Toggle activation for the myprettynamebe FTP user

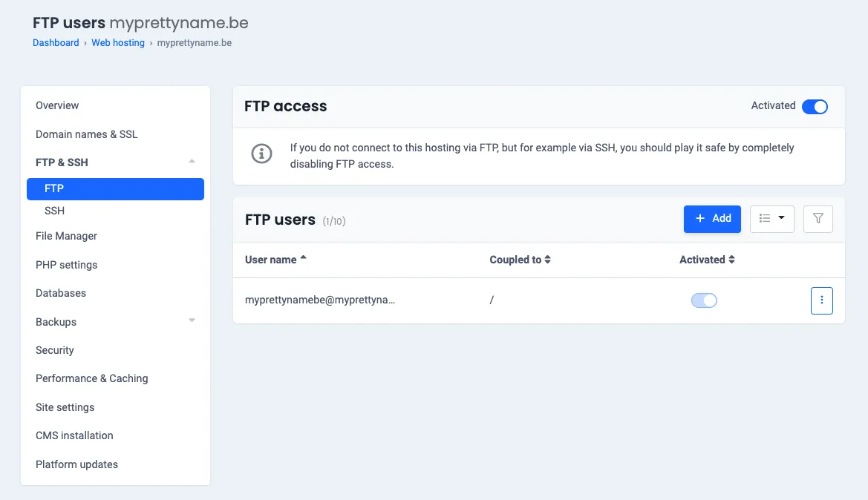point(704,300)
